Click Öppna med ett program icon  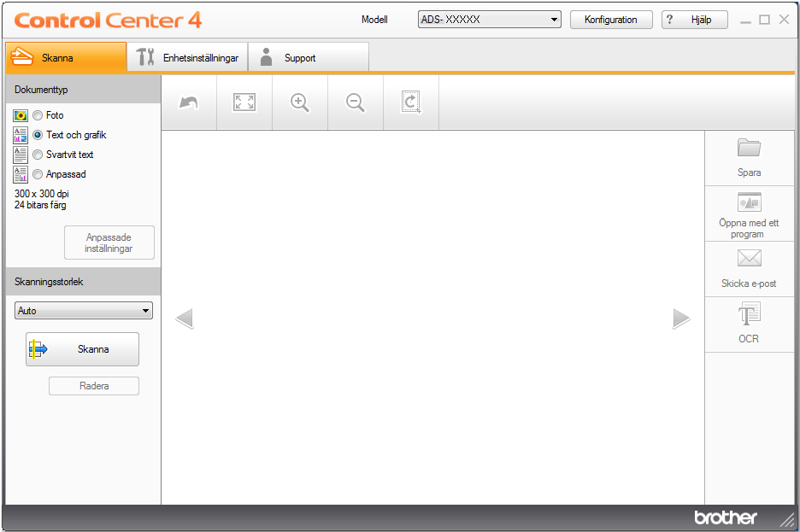click(x=749, y=202)
